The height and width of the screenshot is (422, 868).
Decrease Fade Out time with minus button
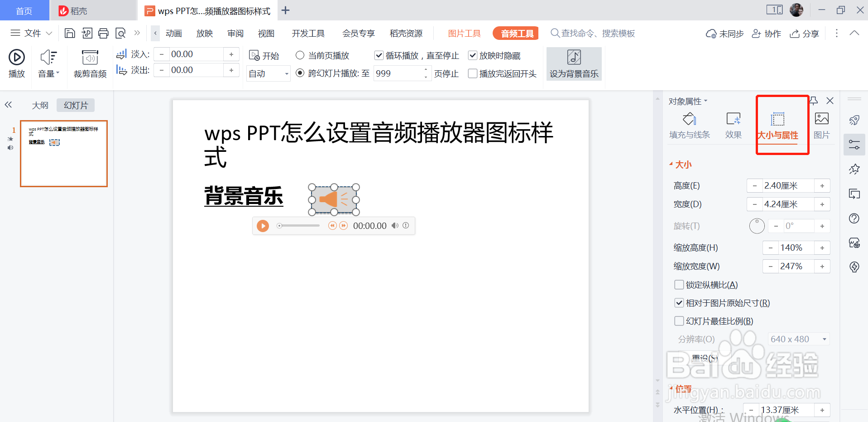coord(162,70)
